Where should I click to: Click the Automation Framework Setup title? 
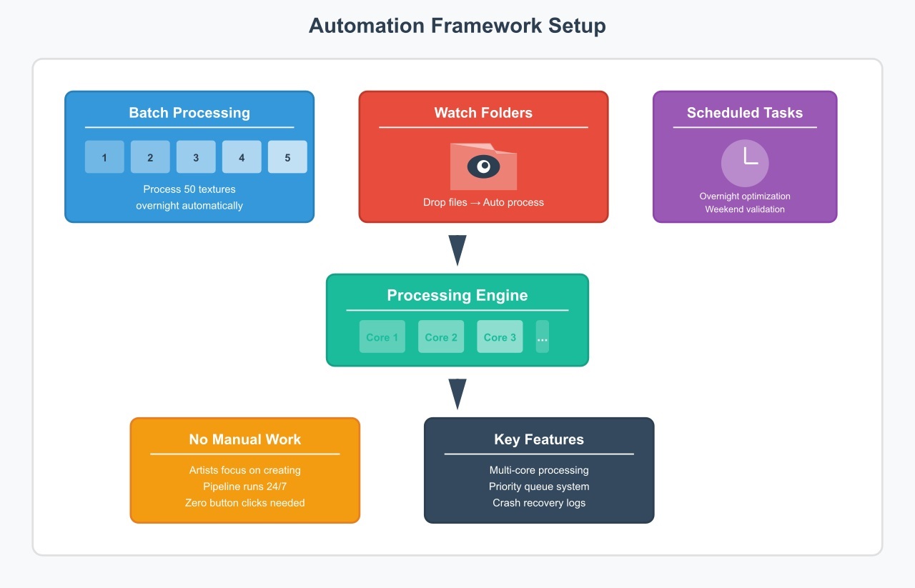tap(457, 26)
